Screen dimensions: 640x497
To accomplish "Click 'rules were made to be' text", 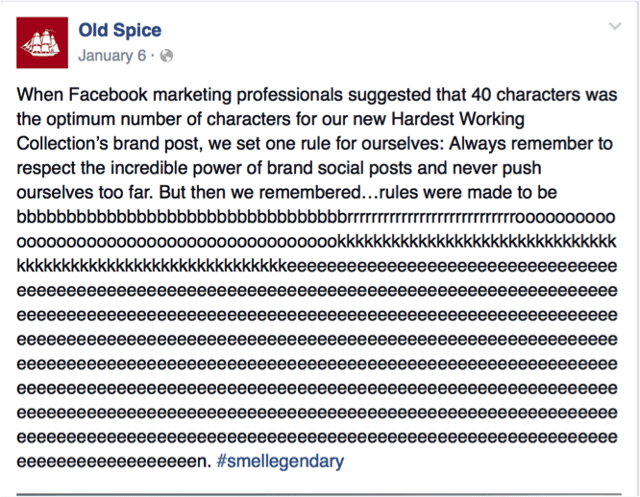I will pos(468,193).
